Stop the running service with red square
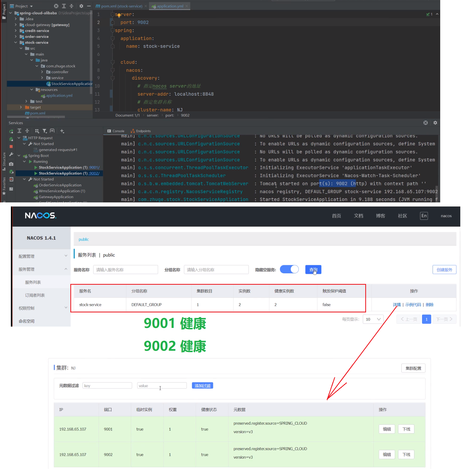Screen dimensions: 466x476 click(x=11, y=146)
